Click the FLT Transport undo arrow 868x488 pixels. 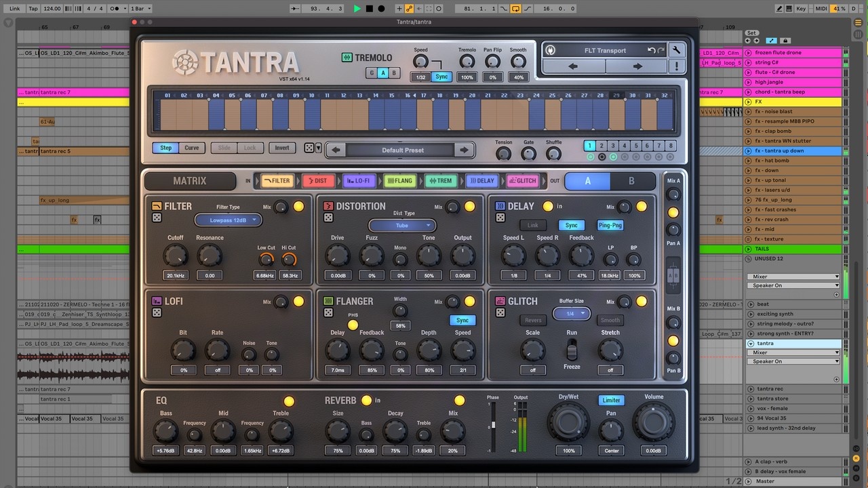(652, 50)
